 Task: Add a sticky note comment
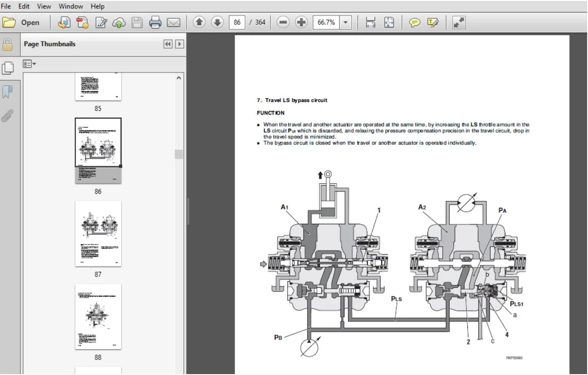(414, 23)
